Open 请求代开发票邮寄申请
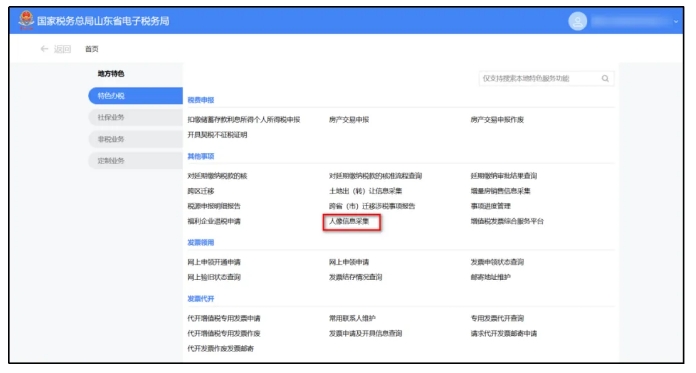 pyautogui.click(x=504, y=333)
